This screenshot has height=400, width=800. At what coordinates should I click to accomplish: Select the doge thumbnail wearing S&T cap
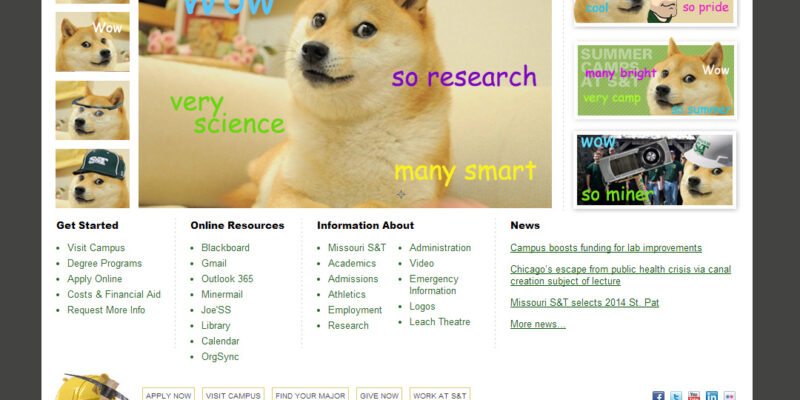point(92,178)
